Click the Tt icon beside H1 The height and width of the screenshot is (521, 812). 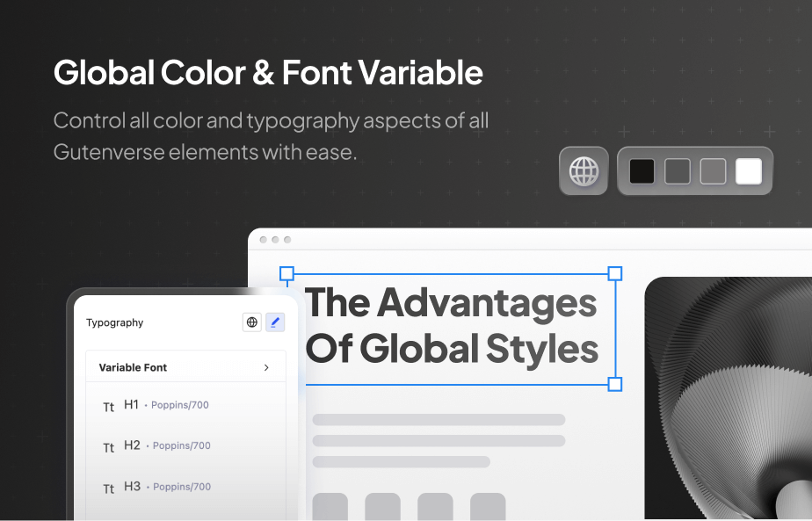(108, 407)
